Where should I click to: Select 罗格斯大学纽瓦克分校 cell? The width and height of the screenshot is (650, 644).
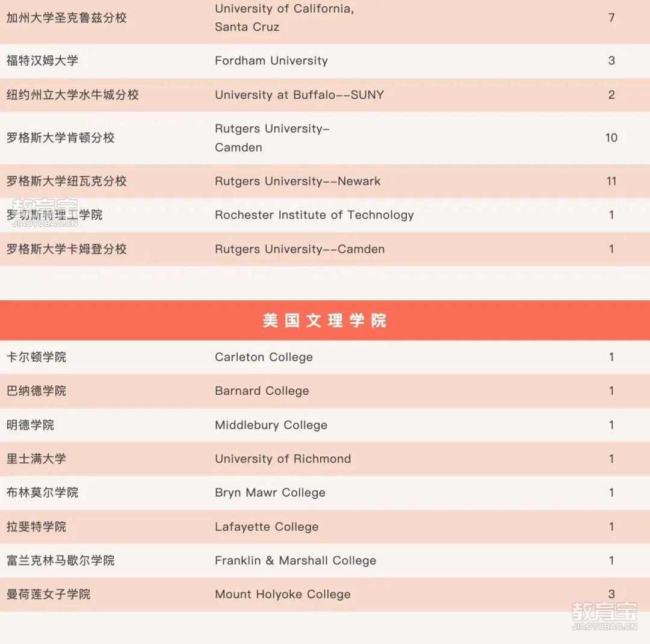pos(66,181)
